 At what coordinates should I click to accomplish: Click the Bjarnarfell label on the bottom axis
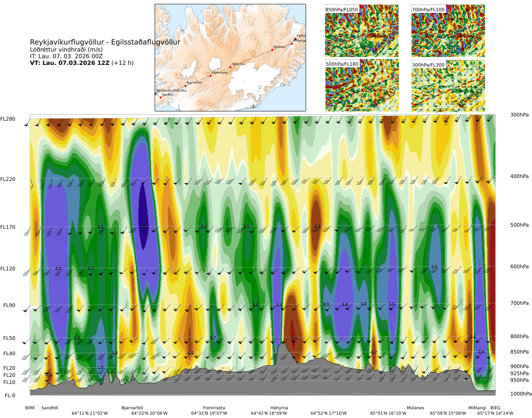pos(132,408)
